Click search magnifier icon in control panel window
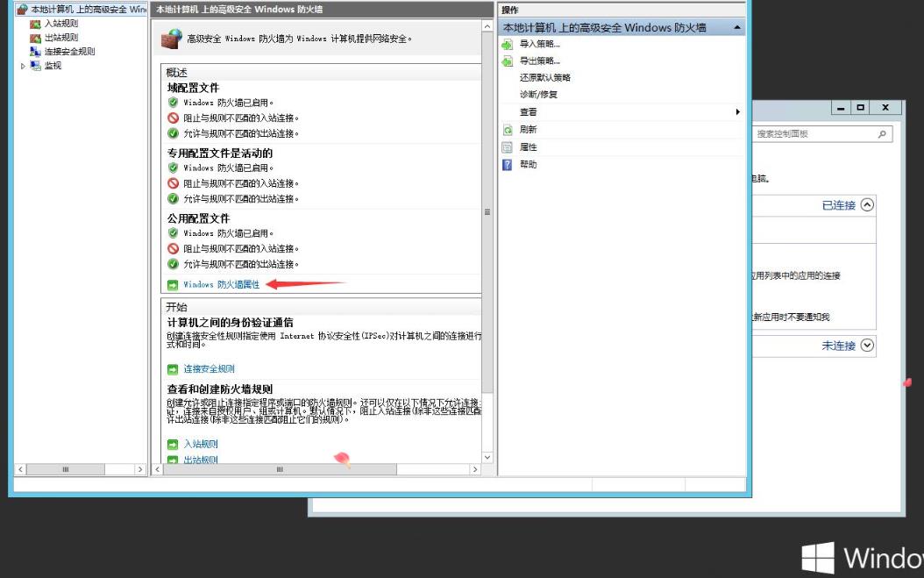Screen dimensions: 924x578 click(x=882, y=134)
